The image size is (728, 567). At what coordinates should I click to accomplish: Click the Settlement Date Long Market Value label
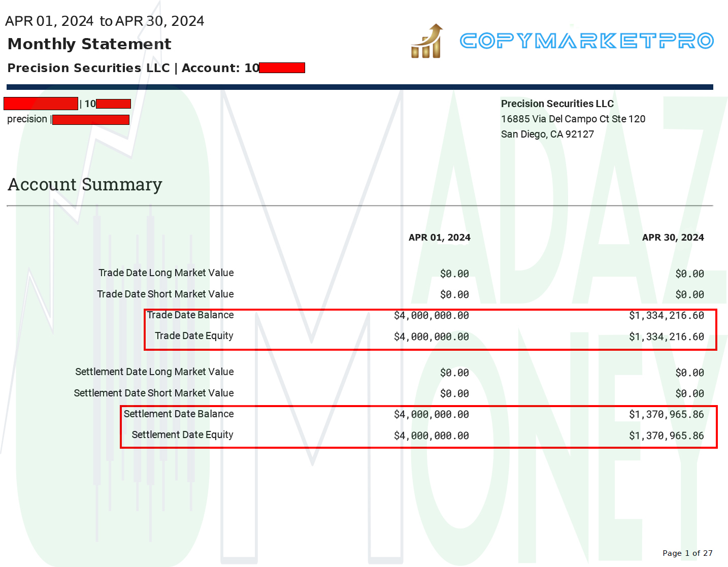[154, 372]
